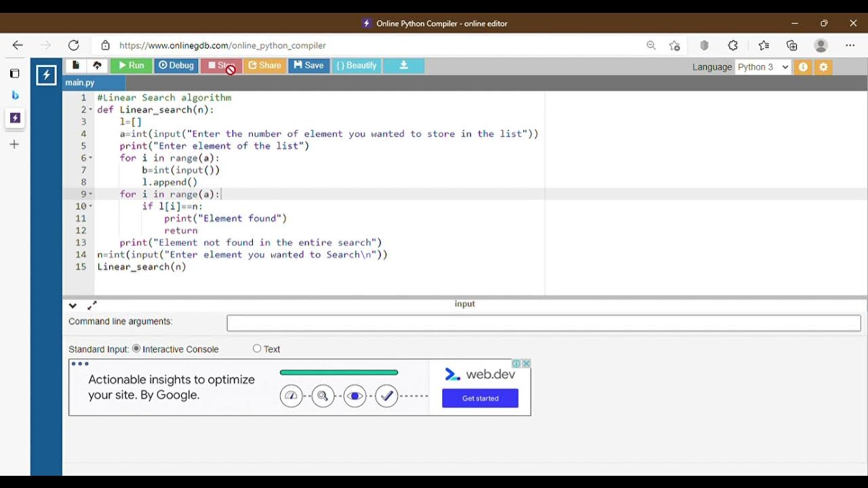
Task: Click line number 14 in the gutter
Action: coord(81,255)
